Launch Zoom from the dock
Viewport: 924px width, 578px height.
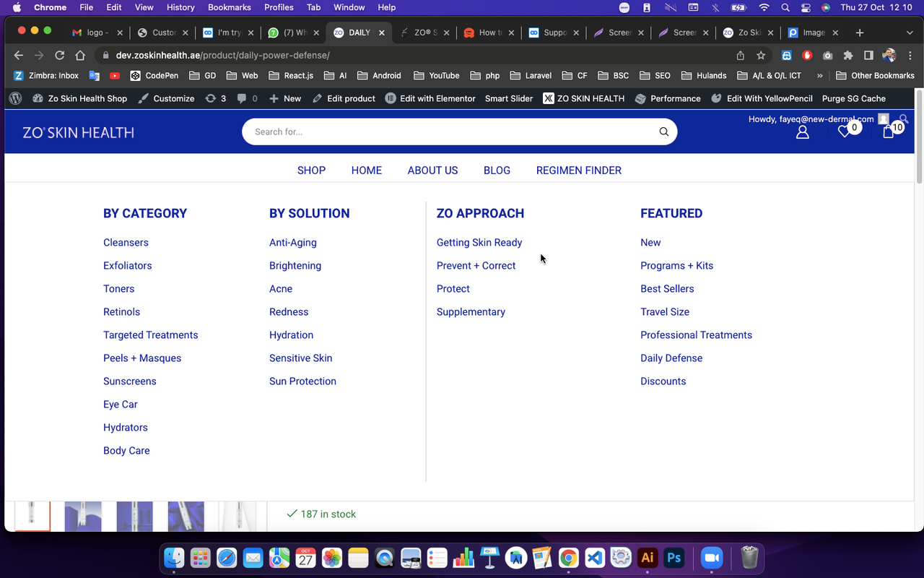coord(712,558)
